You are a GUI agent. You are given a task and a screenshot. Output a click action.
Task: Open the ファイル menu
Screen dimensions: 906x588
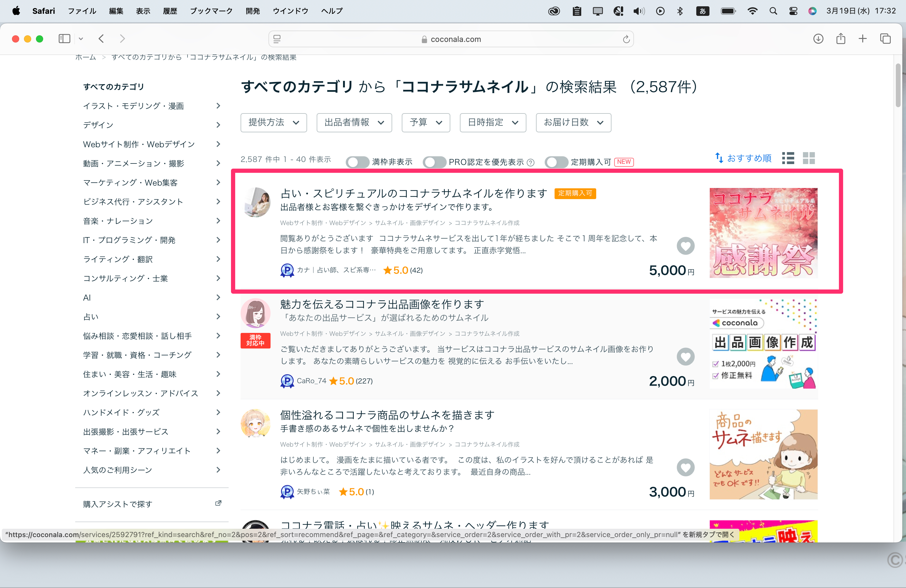click(x=82, y=11)
